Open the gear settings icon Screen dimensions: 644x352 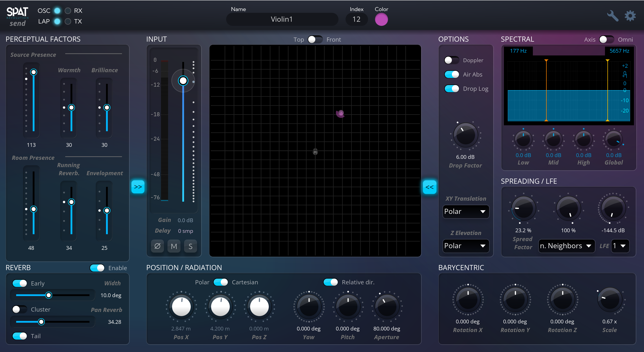pyautogui.click(x=630, y=16)
